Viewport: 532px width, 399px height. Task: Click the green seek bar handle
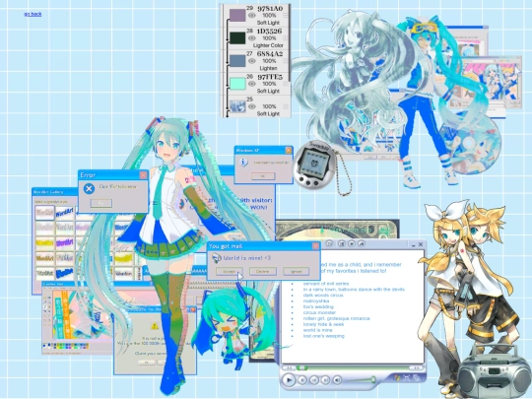click(301, 367)
